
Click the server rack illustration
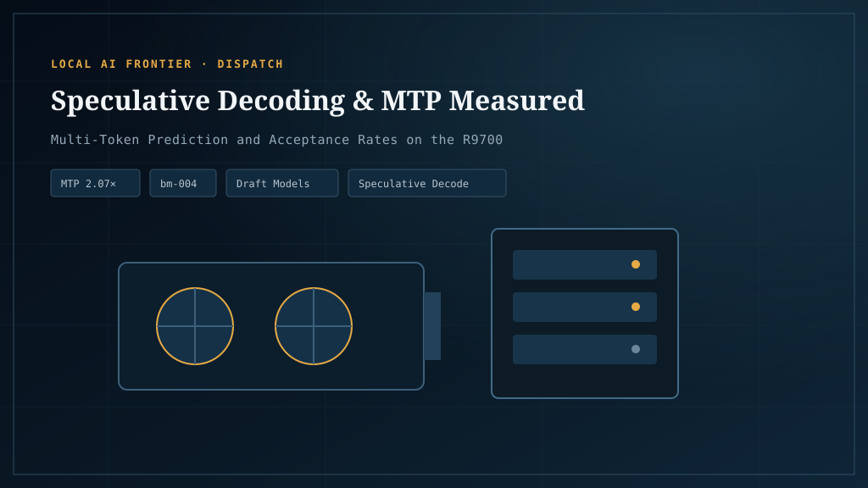click(585, 313)
